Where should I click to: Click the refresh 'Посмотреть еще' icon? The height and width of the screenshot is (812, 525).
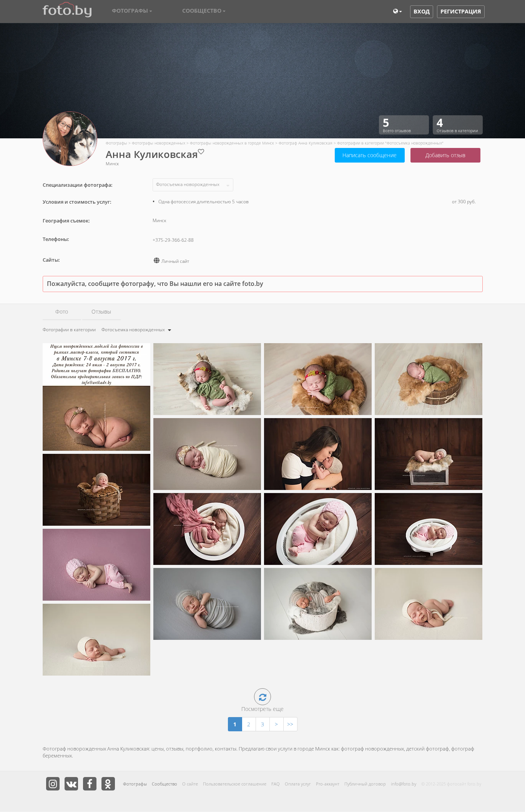click(x=262, y=697)
